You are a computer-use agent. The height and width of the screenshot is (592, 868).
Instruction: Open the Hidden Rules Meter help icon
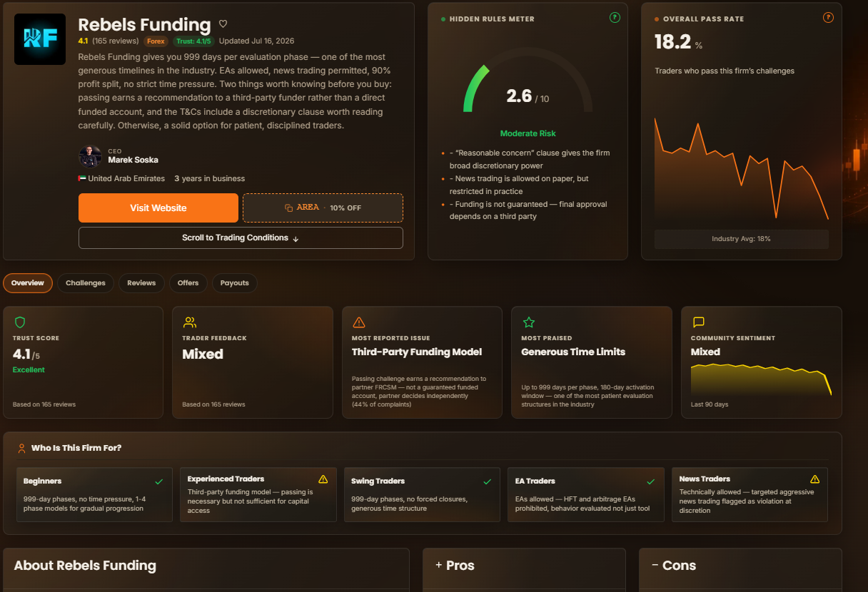pyautogui.click(x=615, y=18)
